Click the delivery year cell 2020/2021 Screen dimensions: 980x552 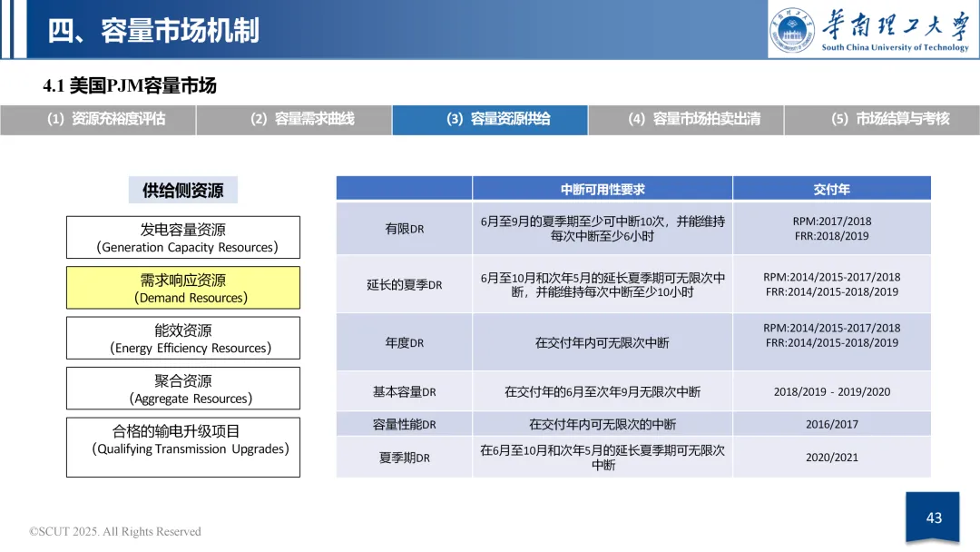832,458
